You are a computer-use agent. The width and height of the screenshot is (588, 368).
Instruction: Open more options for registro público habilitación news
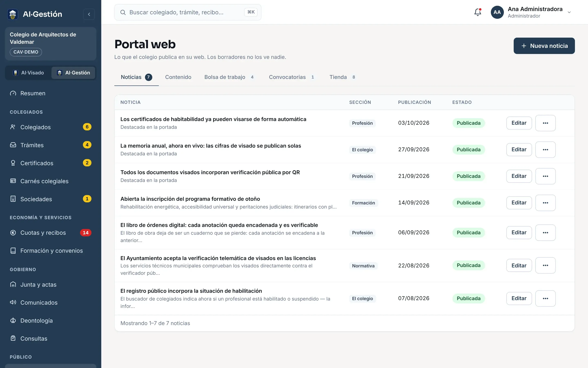[x=545, y=298]
